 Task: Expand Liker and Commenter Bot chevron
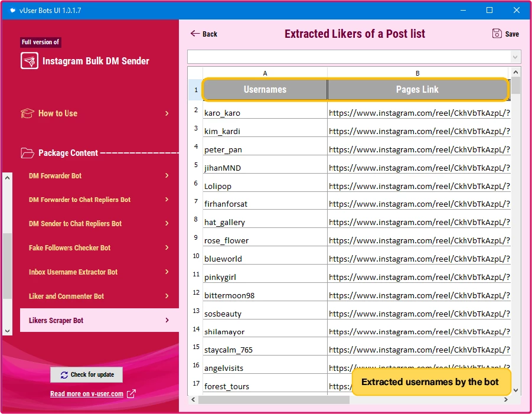pyautogui.click(x=167, y=296)
